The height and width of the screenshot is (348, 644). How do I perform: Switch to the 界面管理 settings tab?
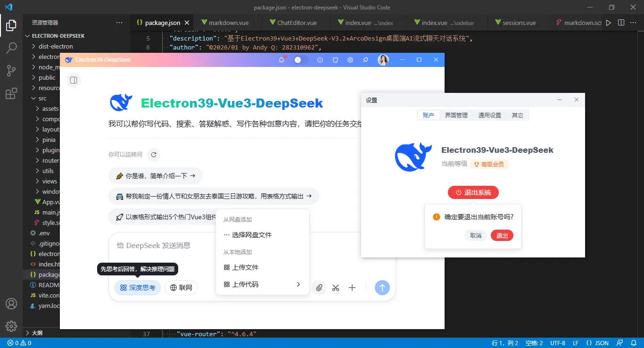[455, 115]
